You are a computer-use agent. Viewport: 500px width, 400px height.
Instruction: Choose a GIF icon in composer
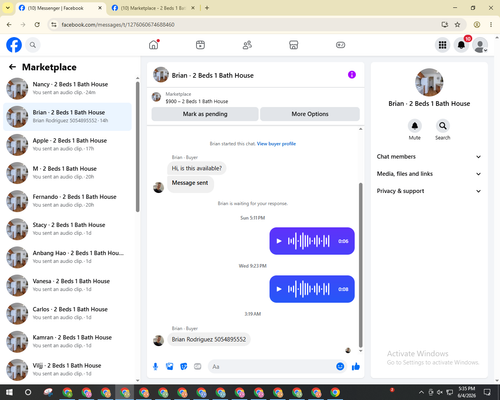tap(198, 367)
